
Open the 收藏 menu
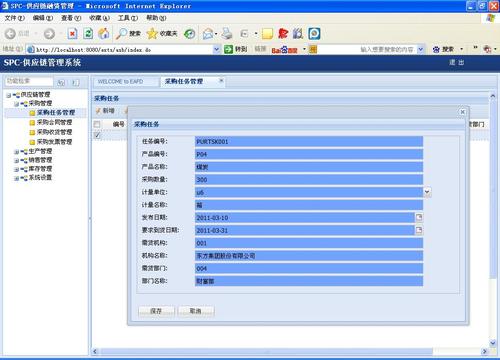[99, 18]
